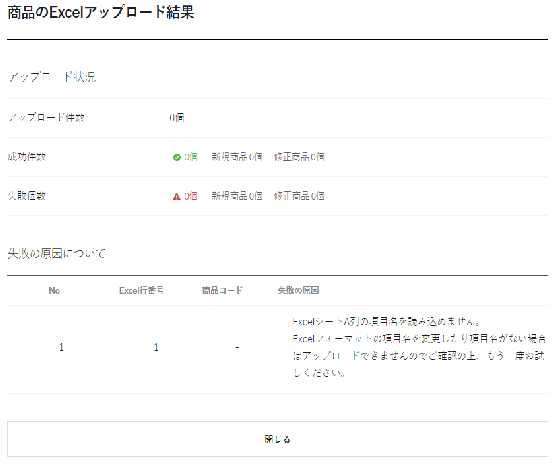Click the 失敗の原因について section heading
The image size is (553, 473).
click(56, 253)
